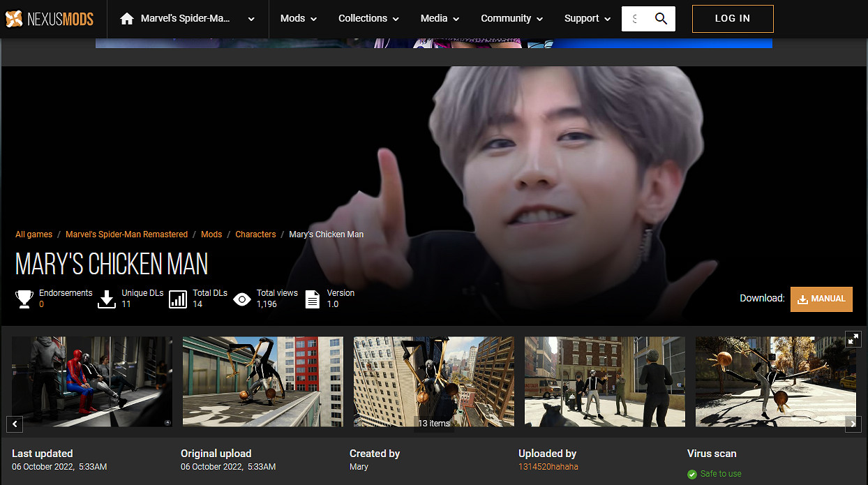Click the search magnifier icon
Viewport: 868px width, 485px height.
point(661,19)
